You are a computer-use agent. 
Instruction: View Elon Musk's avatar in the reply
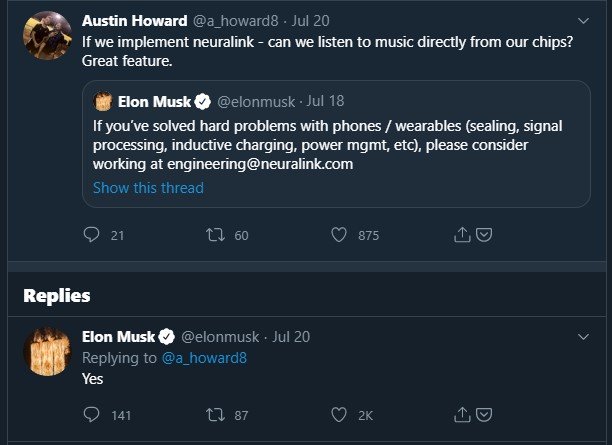[x=47, y=351]
